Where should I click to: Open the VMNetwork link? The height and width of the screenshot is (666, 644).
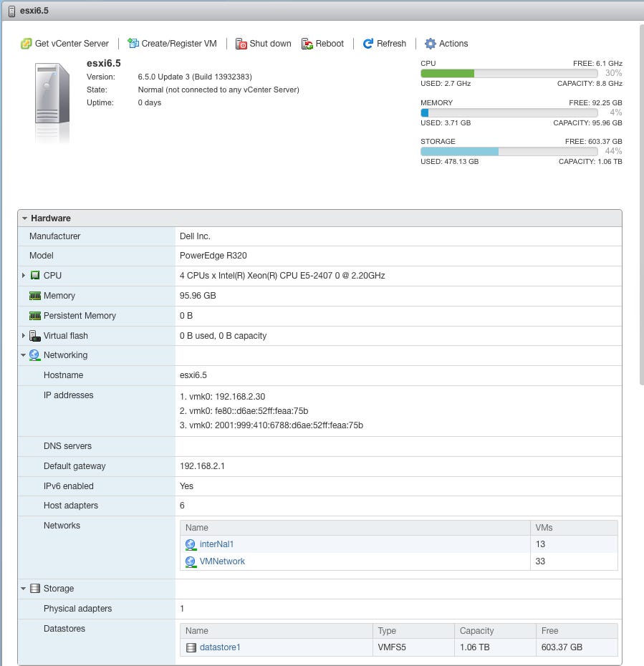222,561
